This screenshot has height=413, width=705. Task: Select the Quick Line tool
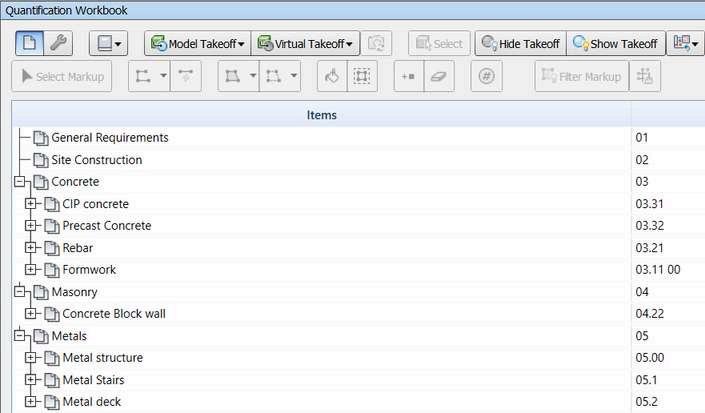click(x=186, y=76)
